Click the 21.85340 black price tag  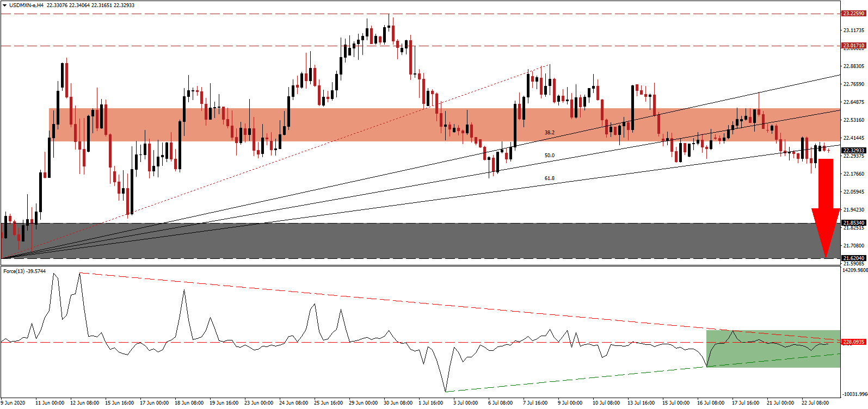[853, 223]
